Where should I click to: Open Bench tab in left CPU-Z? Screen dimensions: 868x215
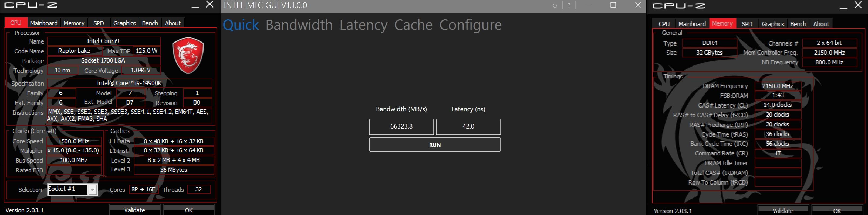coord(150,23)
